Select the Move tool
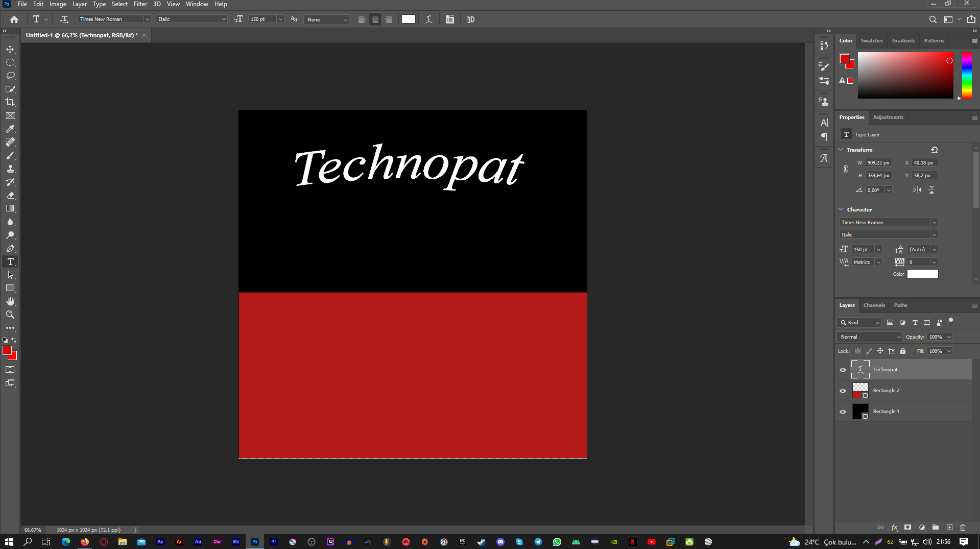 10,50
